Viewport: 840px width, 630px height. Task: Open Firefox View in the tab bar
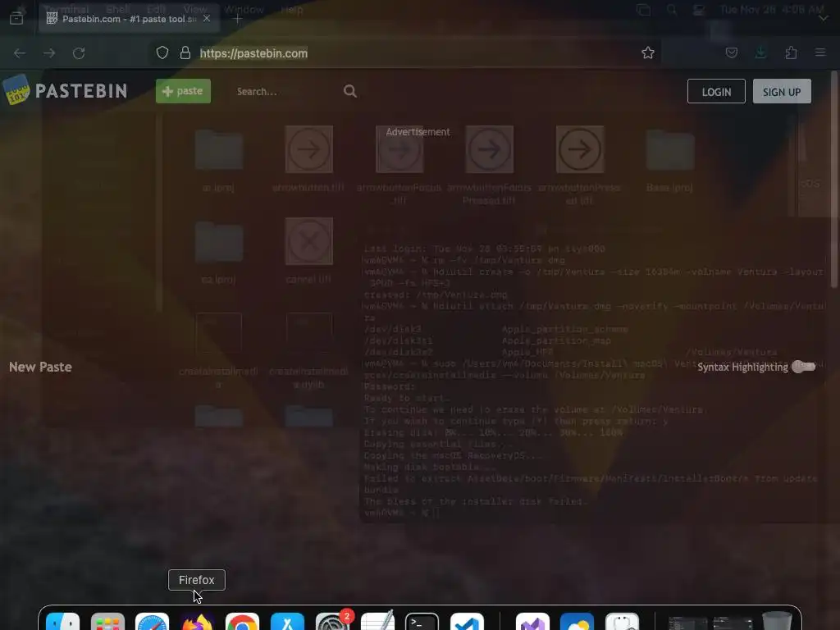coord(16,19)
